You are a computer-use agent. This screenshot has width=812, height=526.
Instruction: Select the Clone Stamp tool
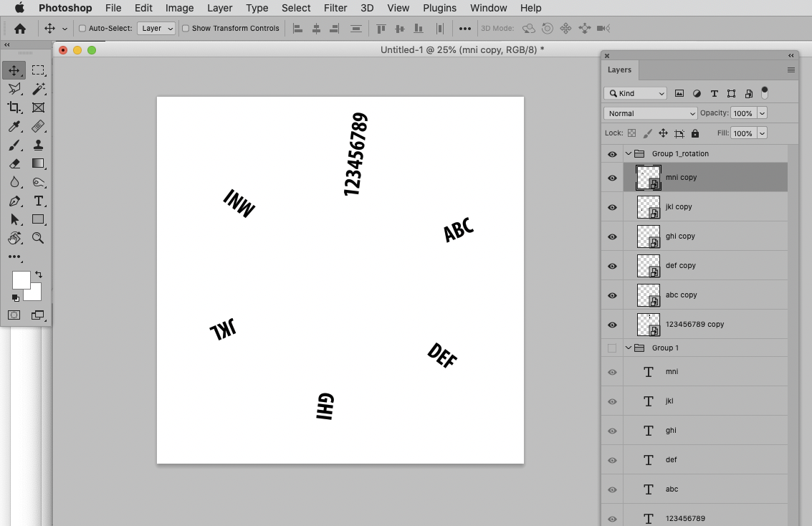click(38, 144)
